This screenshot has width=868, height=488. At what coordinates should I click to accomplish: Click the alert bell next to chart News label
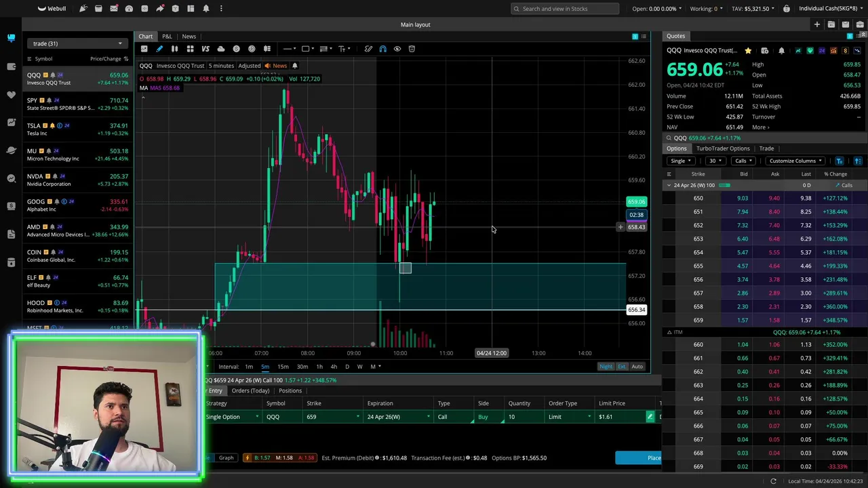pyautogui.click(x=294, y=66)
